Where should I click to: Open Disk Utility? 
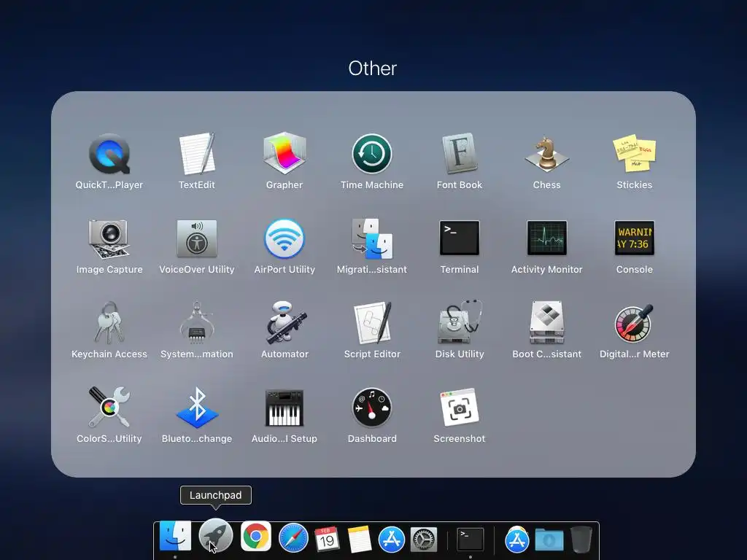click(x=460, y=322)
